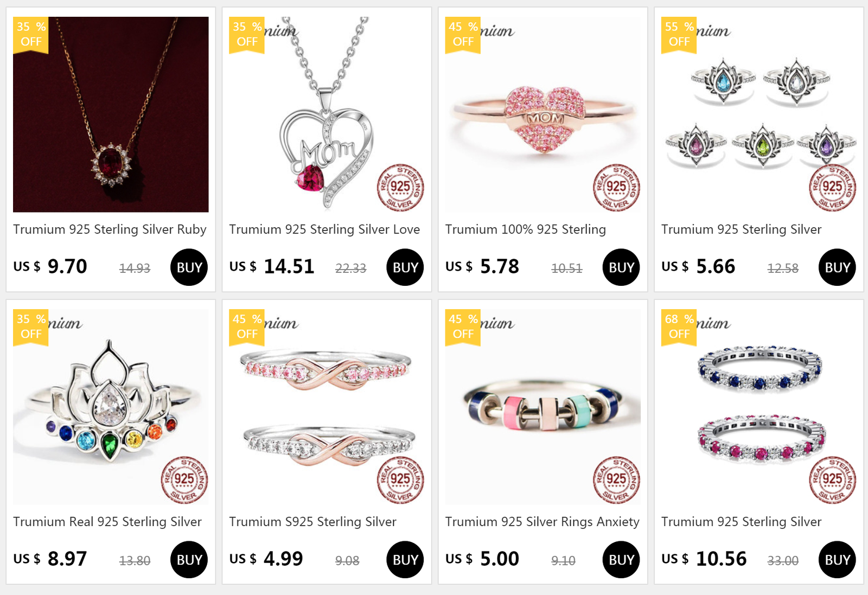Open 'Trumium 925 Sterling Silver Ruby' title link
868x595 pixels.
point(110,229)
